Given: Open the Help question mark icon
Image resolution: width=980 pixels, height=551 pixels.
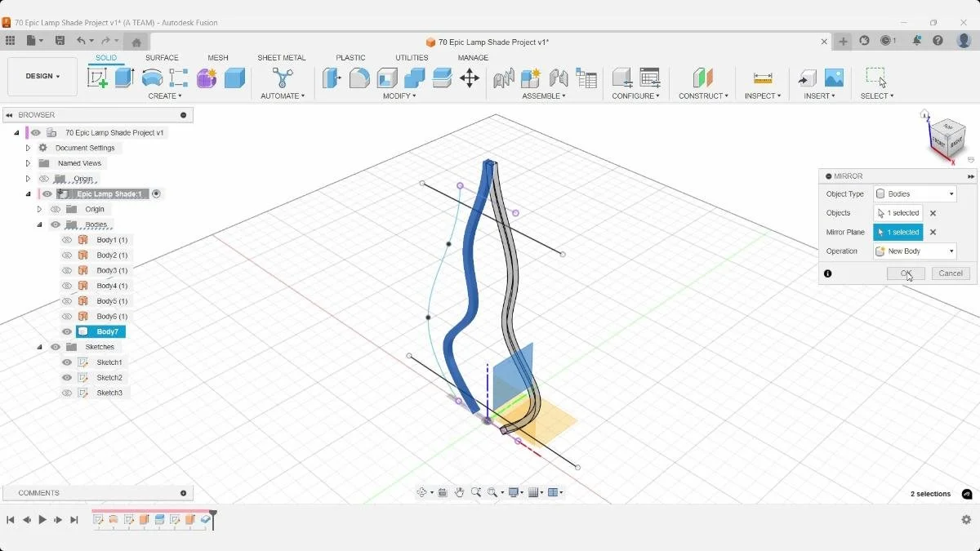Looking at the screenshot, I should coord(938,41).
